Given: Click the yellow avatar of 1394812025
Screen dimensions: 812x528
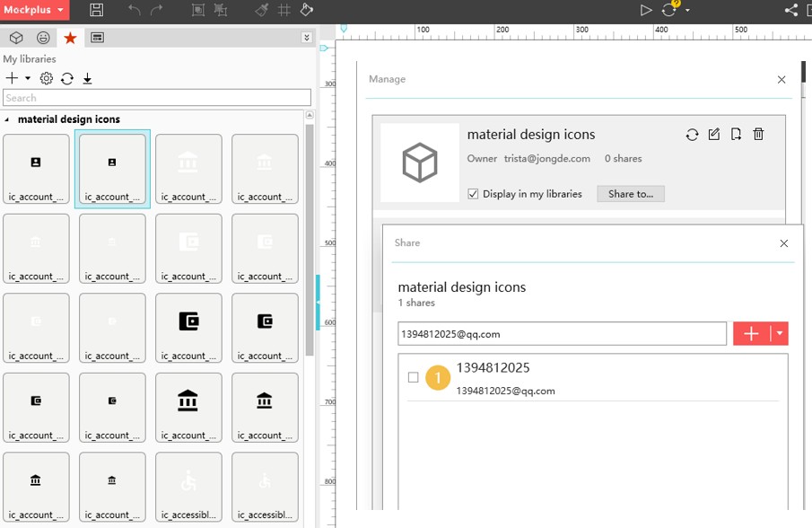Looking at the screenshot, I should pyautogui.click(x=438, y=377).
